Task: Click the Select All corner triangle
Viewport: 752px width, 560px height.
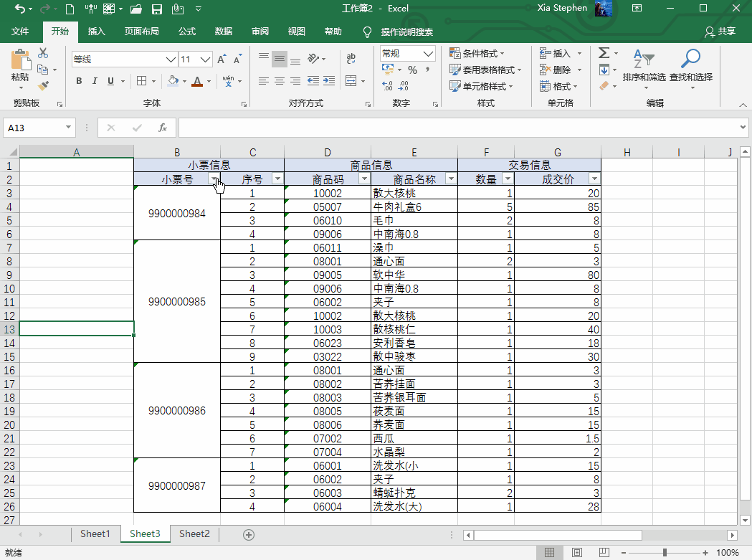Action: 13,152
